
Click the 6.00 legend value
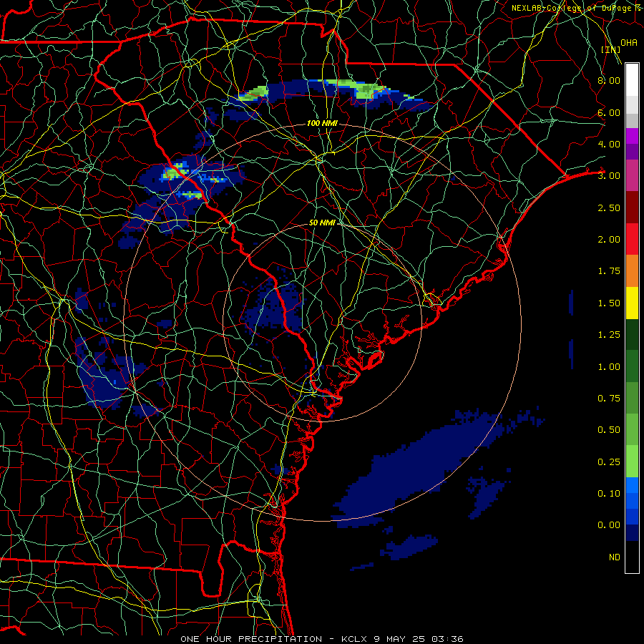[609, 112]
